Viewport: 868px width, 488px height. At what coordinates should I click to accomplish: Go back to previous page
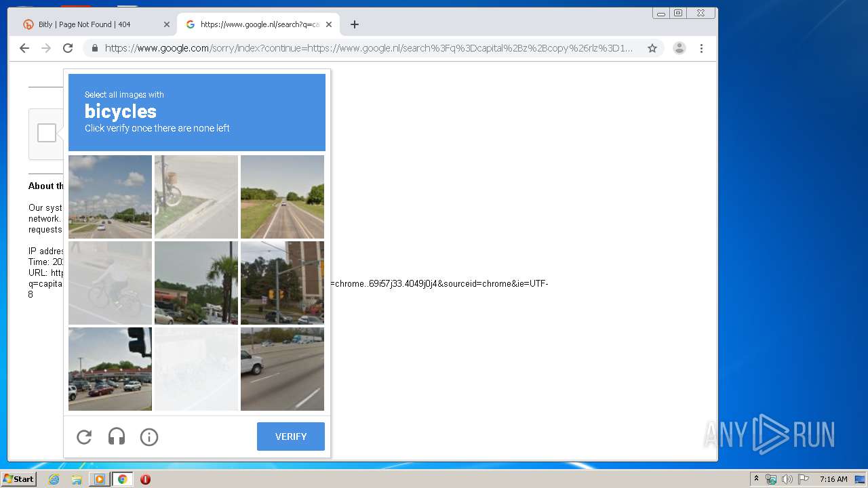24,48
